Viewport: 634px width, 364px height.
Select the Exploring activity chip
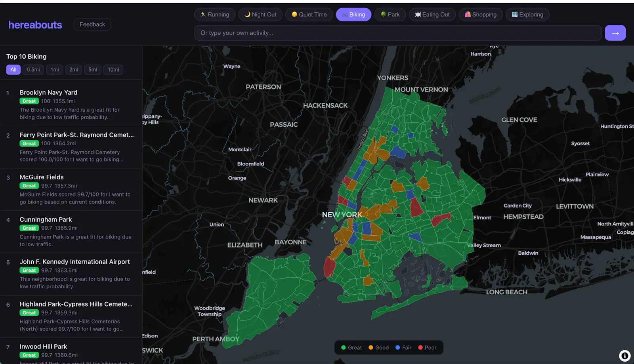(x=527, y=15)
